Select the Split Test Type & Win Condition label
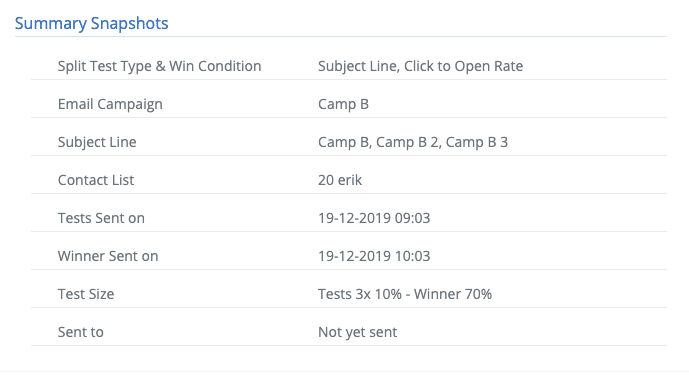This screenshot has width=689, height=379. tap(160, 66)
